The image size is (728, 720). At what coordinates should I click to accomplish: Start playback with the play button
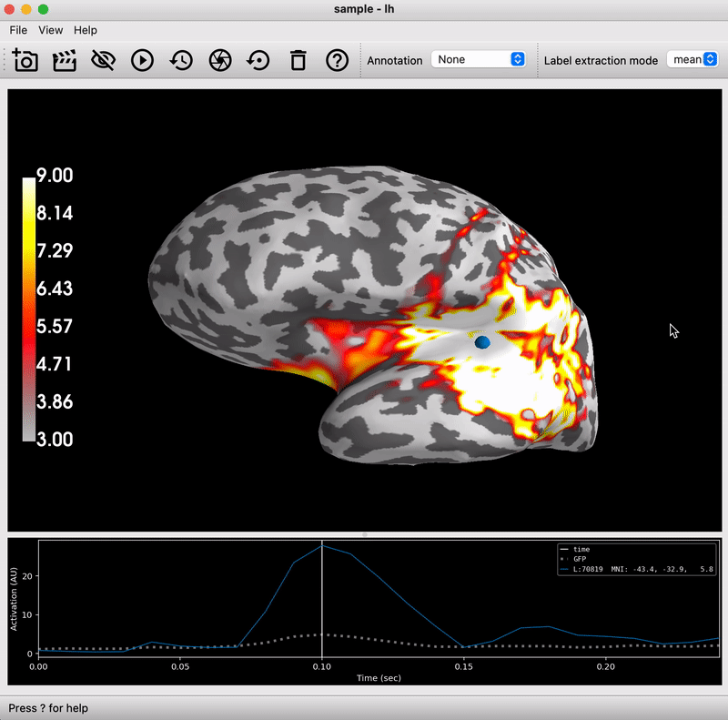(142, 61)
